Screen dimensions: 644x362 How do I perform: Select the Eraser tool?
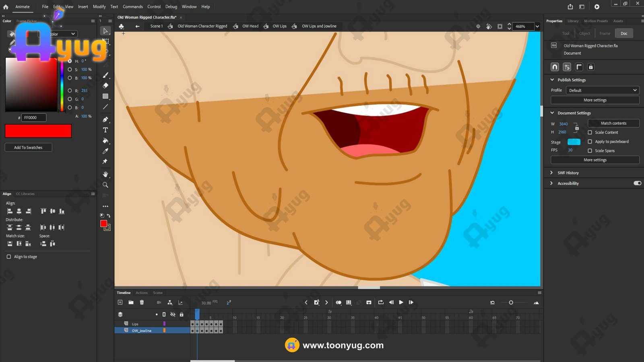click(105, 85)
